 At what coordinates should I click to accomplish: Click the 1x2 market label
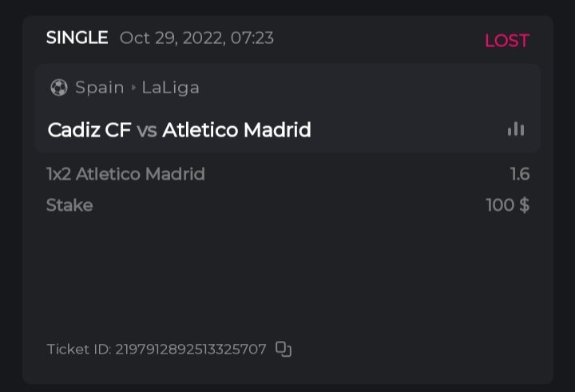coord(58,174)
